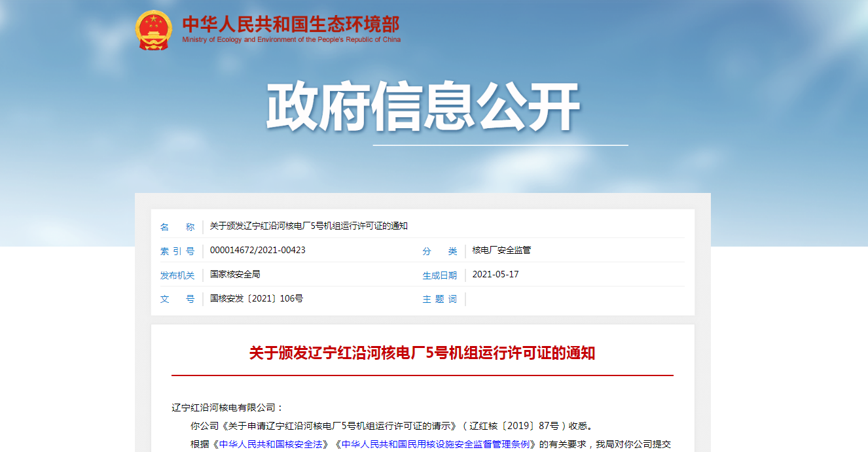Select issuing agency 国家核安全局
The image size is (868, 452).
[x=235, y=275]
